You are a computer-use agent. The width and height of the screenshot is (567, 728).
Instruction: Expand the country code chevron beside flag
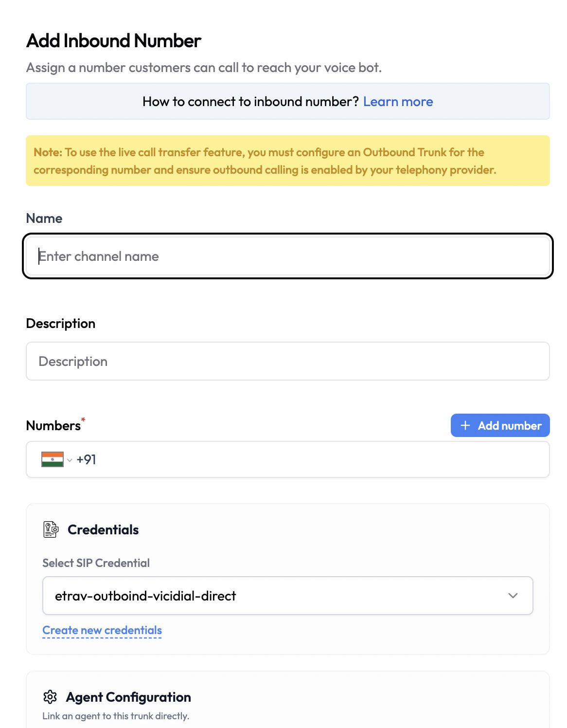pyautogui.click(x=70, y=460)
